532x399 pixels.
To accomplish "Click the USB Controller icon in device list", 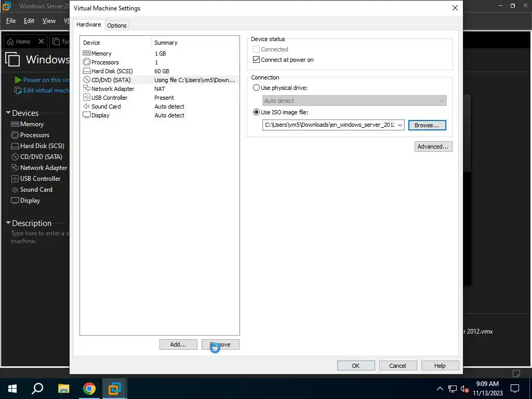I will [87, 97].
